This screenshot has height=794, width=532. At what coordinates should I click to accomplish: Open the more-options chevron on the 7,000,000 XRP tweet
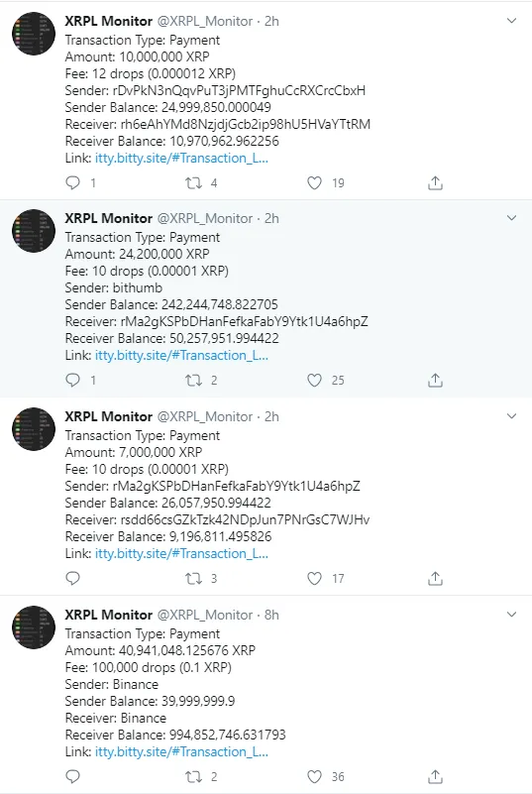[512, 416]
